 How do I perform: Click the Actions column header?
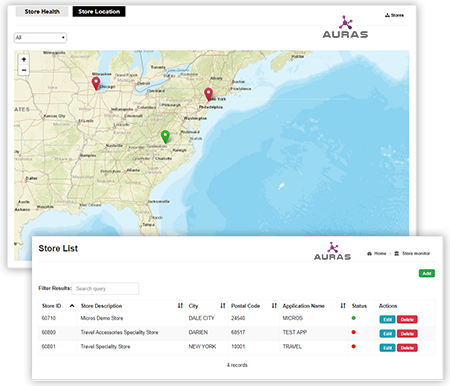[x=388, y=306]
